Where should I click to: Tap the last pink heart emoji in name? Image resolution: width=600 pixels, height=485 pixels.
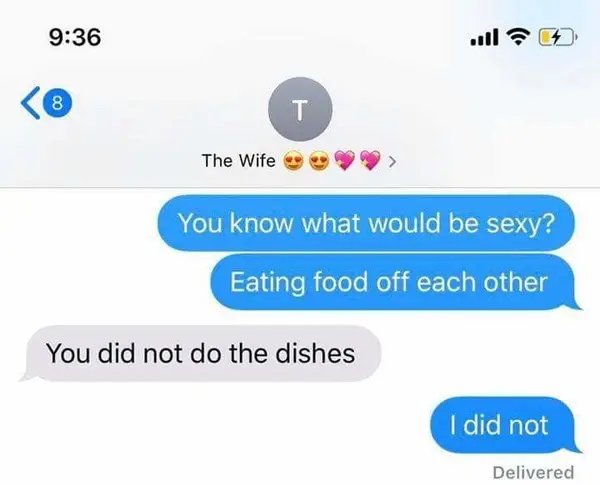(371, 161)
